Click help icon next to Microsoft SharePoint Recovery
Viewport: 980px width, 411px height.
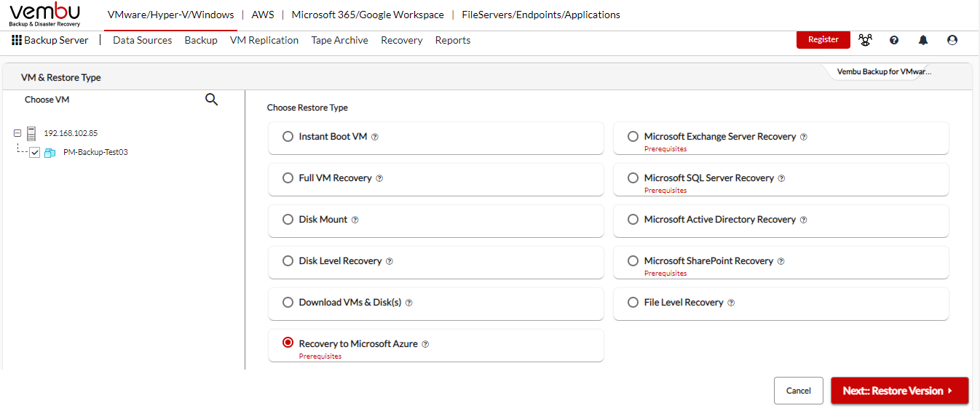point(781,261)
